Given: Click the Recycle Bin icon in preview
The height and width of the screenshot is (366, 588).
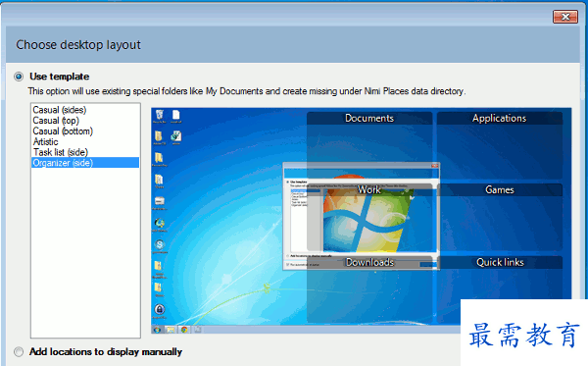Looking at the screenshot, I should [160, 115].
